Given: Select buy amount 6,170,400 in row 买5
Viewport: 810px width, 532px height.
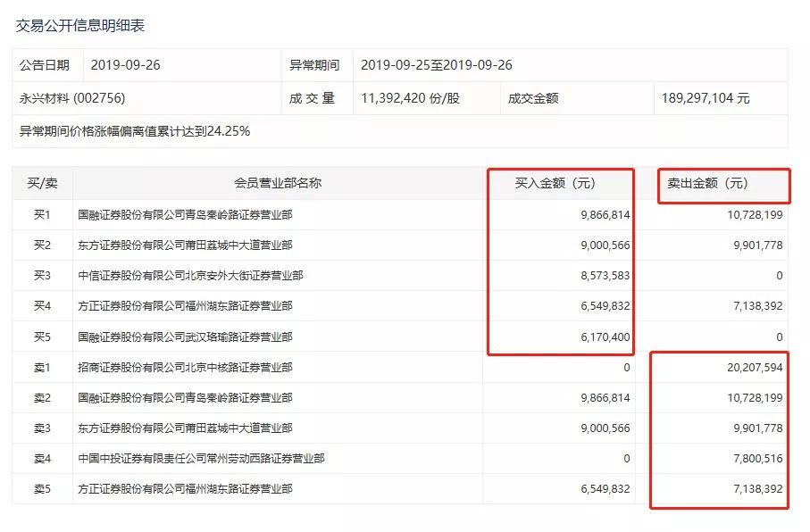Looking at the screenshot, I should [605, 337].
